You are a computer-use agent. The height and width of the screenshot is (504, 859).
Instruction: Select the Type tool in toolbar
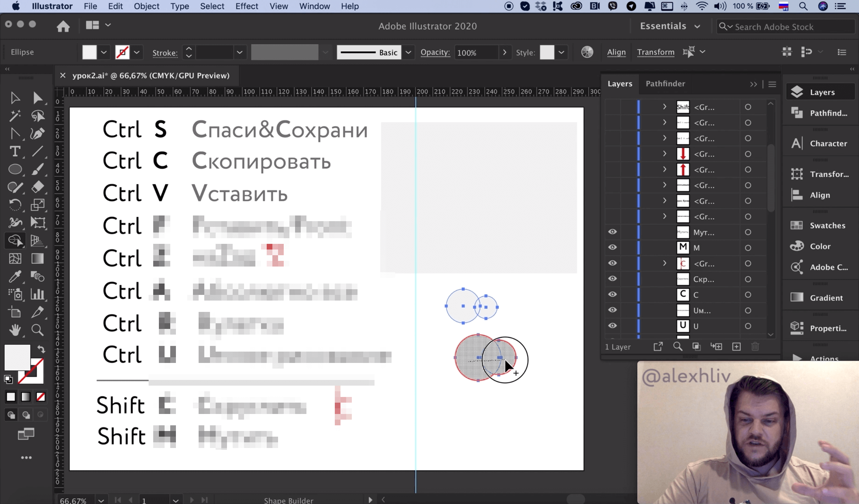click(x=15, y=152)
